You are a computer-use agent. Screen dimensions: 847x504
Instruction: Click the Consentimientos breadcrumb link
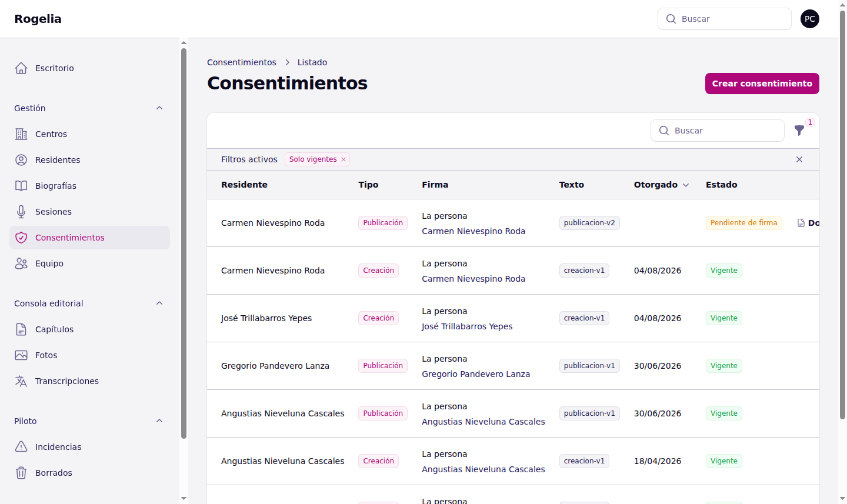click(x=242, y=62)
